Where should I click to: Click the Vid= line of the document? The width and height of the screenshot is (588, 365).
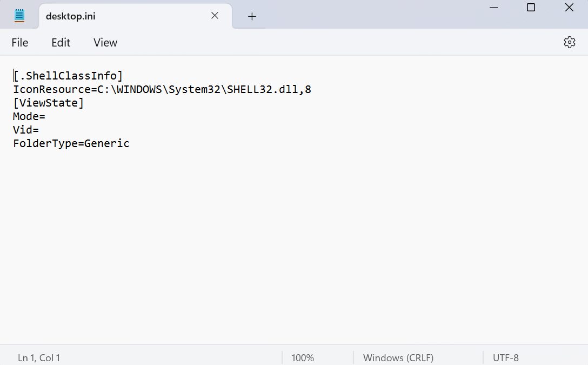coord(25,130)
